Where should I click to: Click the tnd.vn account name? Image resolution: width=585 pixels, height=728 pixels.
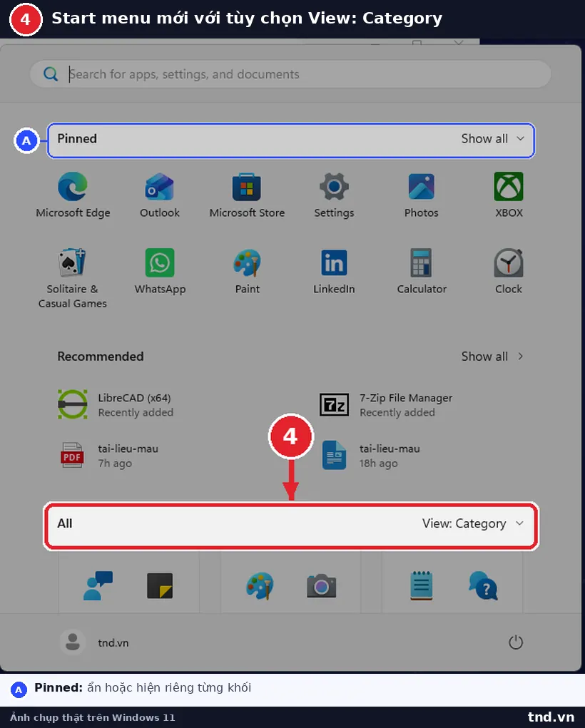point(113,643)
